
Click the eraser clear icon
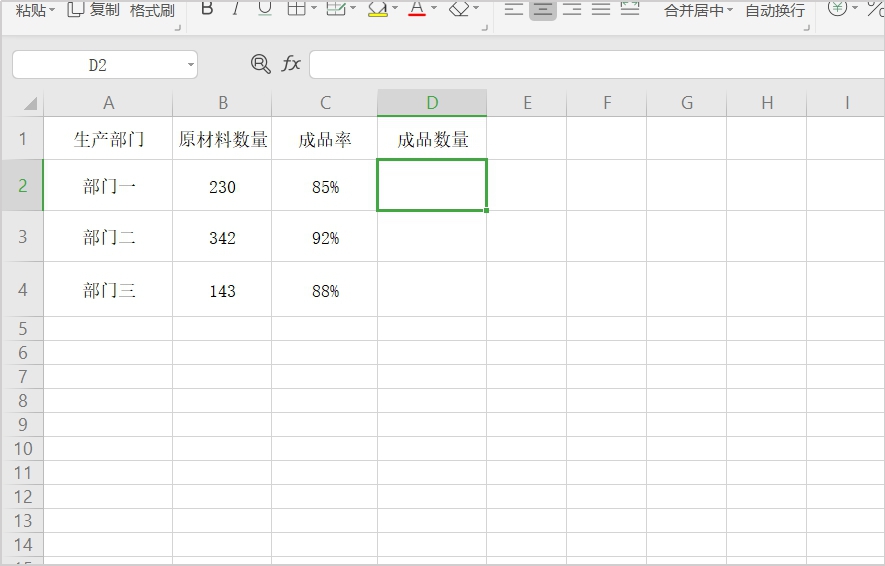click(459, 9)
